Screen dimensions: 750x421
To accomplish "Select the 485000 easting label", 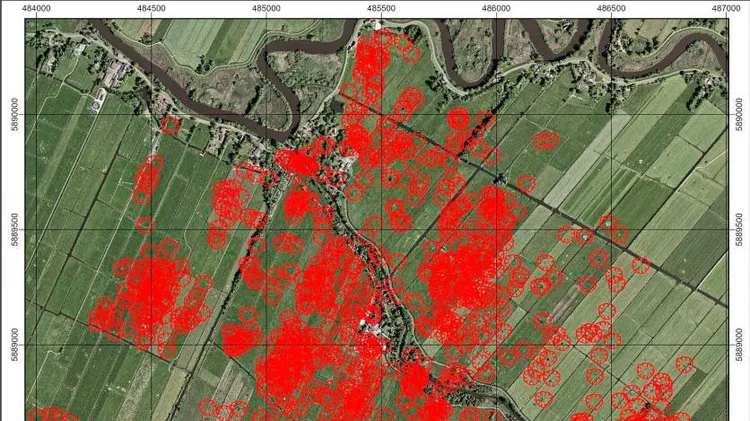I will pyautogui.click(x=266, y=8).
